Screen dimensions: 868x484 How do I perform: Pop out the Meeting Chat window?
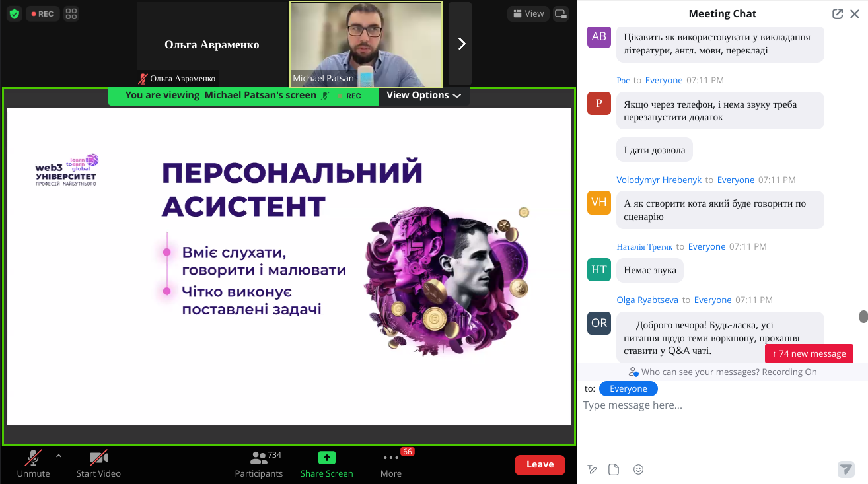838,14
